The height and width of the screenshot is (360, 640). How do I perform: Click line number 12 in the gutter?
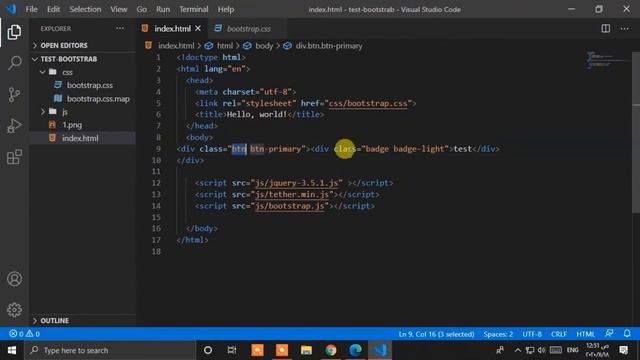(x=156, y=183)
